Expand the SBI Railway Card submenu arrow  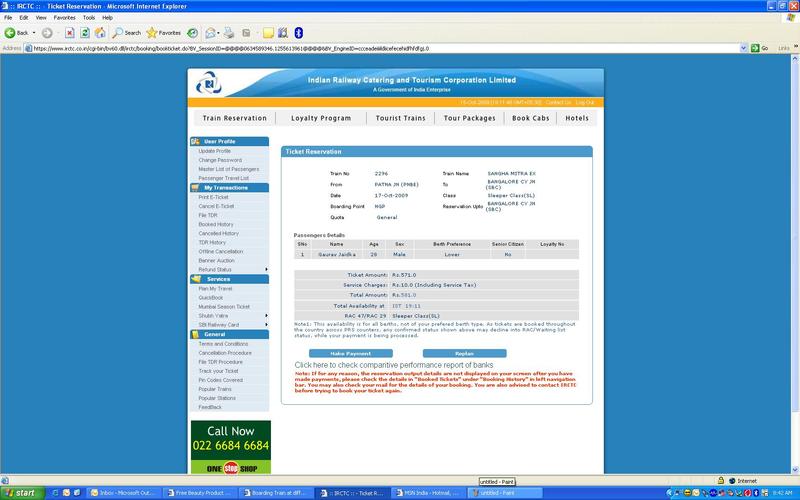pyautogui.click(x=266, y=325)
